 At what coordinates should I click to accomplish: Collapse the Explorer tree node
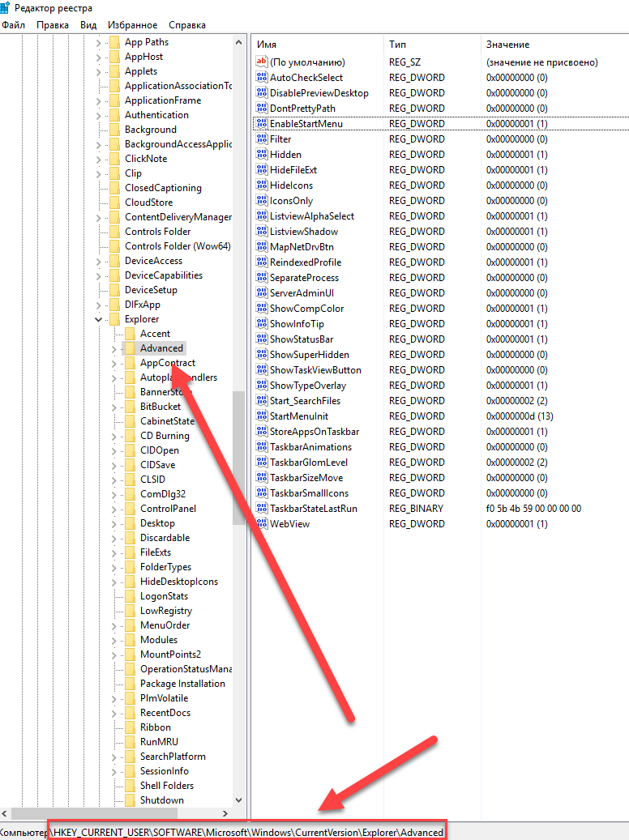click(98, 320)
